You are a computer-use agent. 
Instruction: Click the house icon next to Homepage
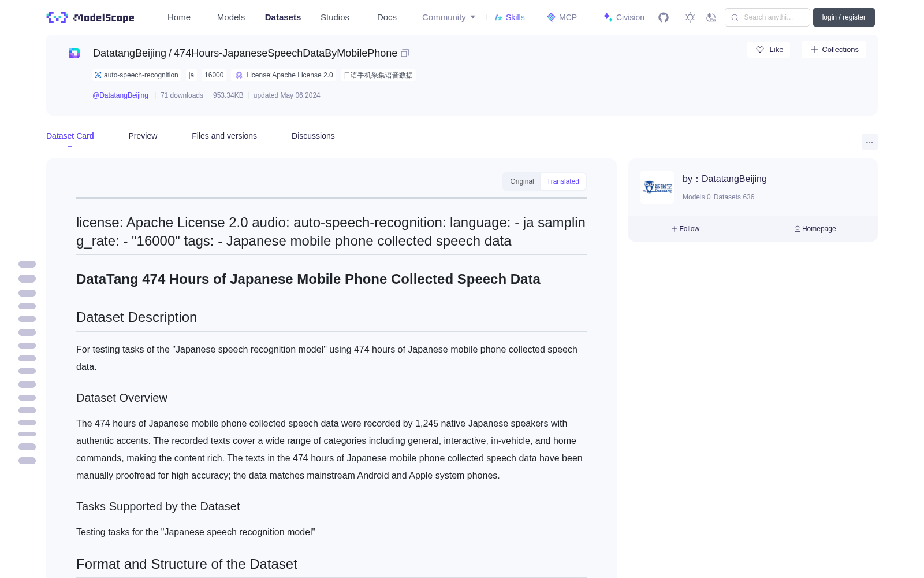coord(798,229)
